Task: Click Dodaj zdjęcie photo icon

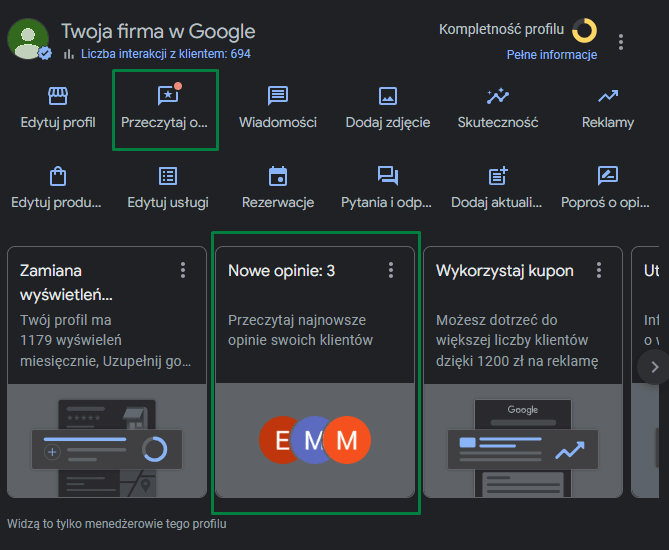Action: (x=388, y=96)
